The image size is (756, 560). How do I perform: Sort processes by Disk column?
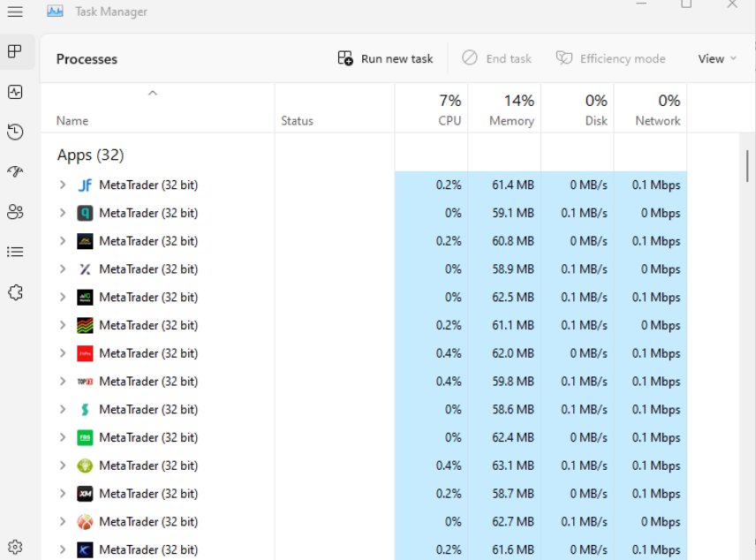(x=578, y=109)
